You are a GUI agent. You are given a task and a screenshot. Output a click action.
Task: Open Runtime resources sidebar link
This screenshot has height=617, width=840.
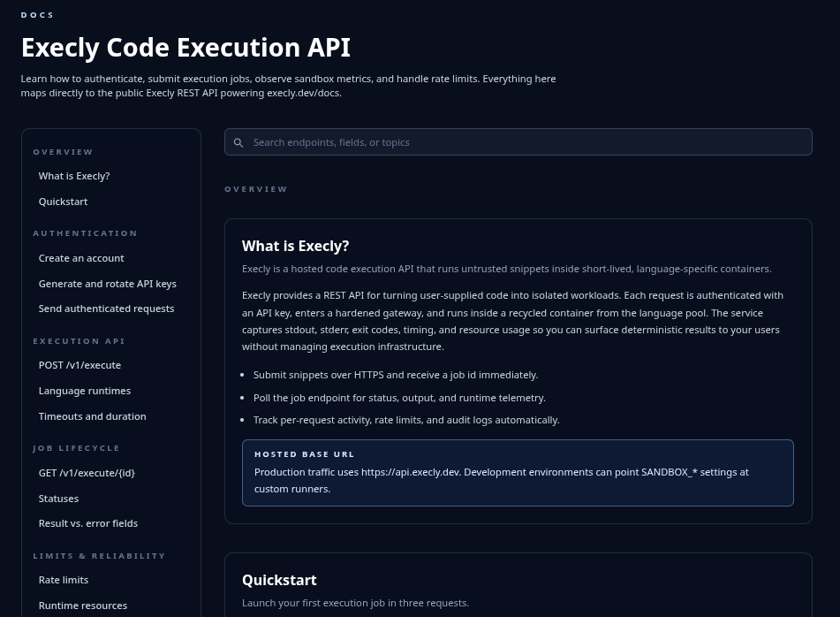click(x=82, y=606)
